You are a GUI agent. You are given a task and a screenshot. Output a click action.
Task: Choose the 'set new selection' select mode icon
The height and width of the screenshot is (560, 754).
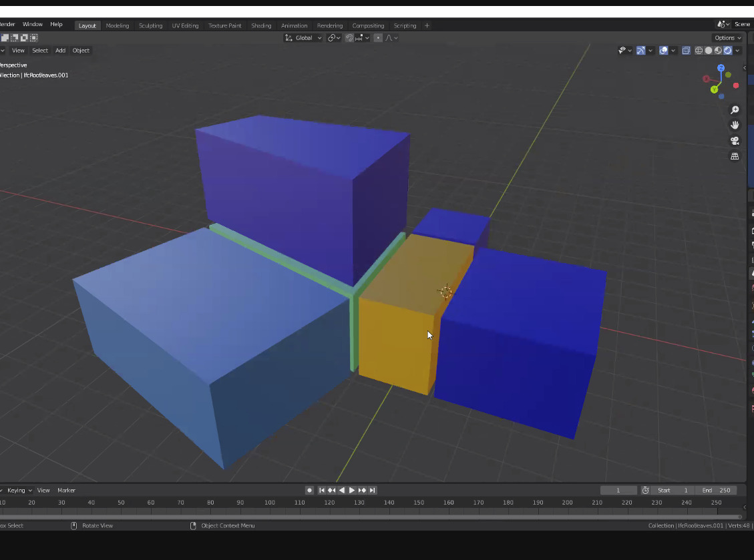[x=5, y=37]
